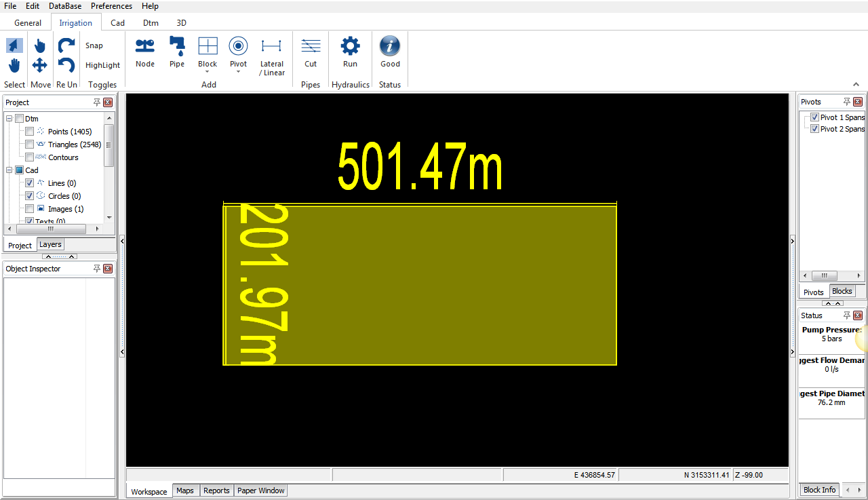The height and width of the screenshot is (500, 868).
Task: Activate the Cut pipes tool
Action: click(x=311, y=46)
